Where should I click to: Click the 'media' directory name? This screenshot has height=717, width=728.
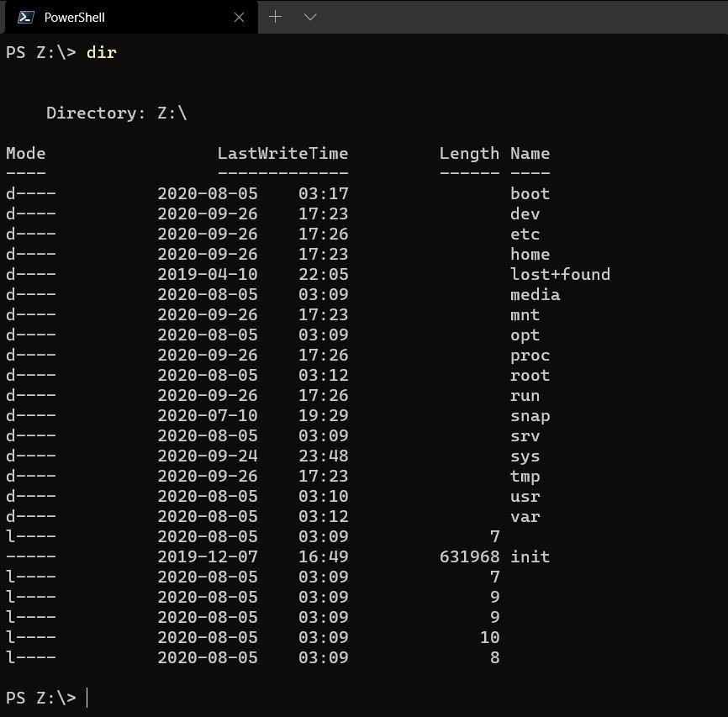[535, 294]
